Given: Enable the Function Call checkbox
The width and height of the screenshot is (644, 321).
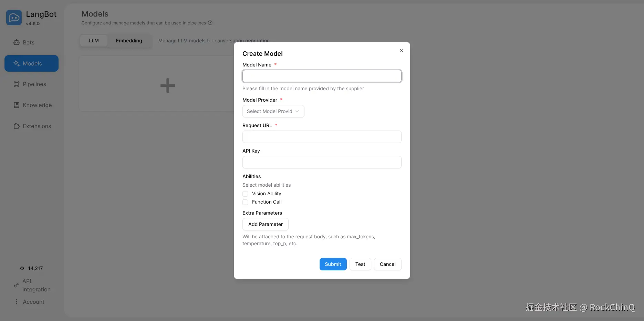Looking at the screenshot, I should [245, 202].
